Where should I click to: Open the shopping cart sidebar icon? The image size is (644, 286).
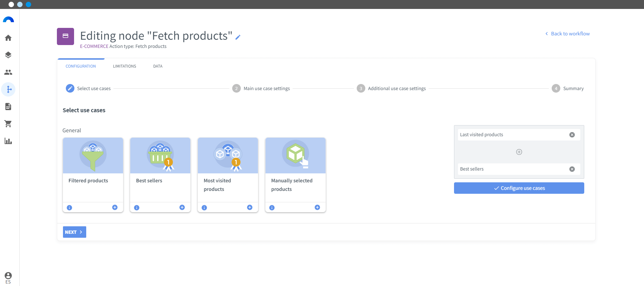coord(8,124)
